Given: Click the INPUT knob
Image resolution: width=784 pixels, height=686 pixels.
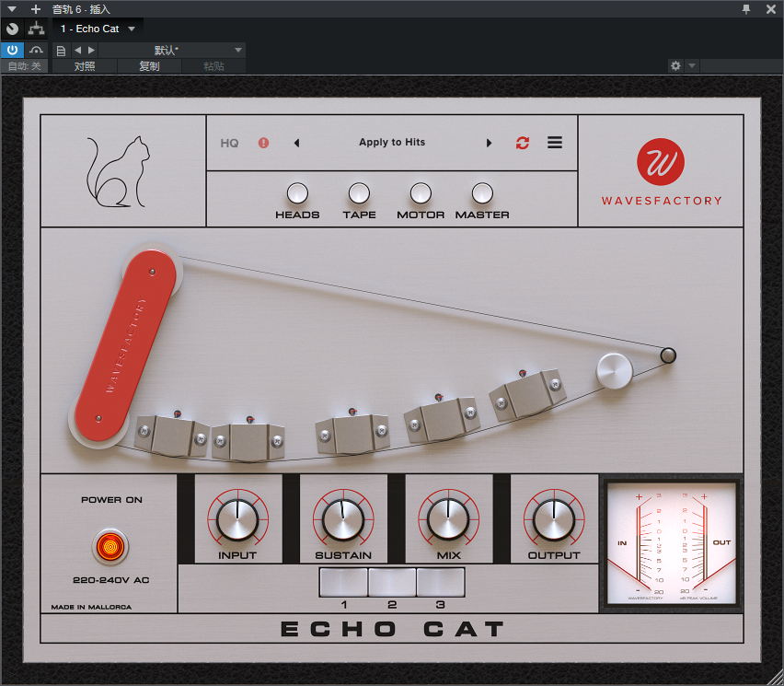Looking at the screenshot, I should 237,519.
